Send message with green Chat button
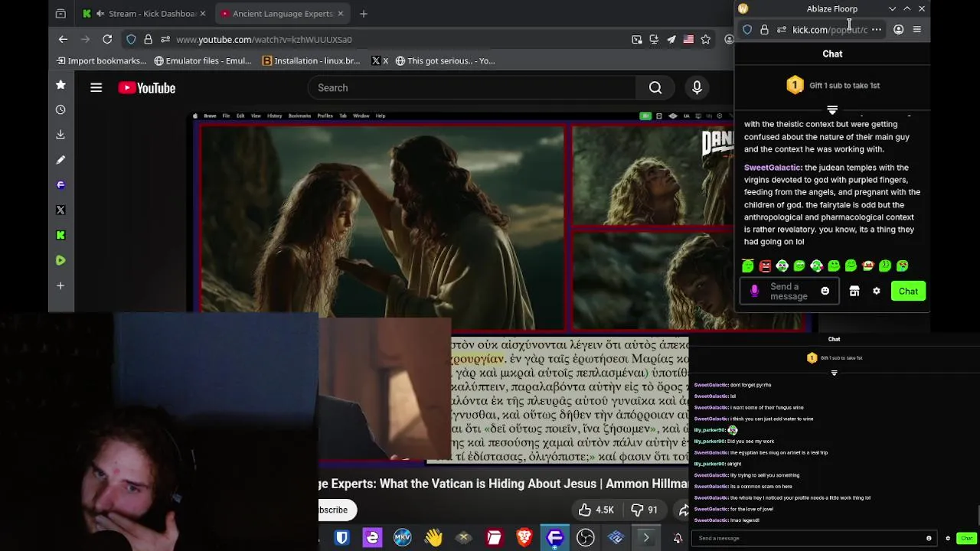Screen dimensions: 980x551 tap(908, 291)
